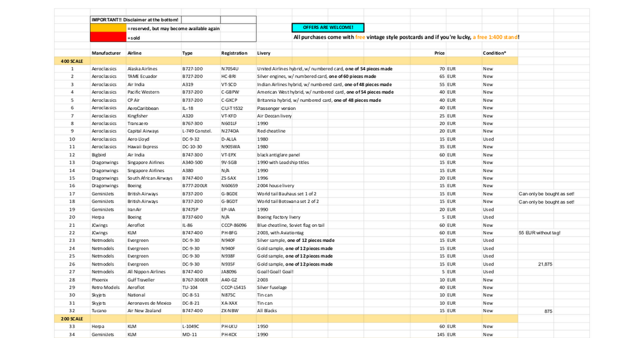Click the Alaska Airlines cell
The image size is (644, 338).
point(142,69)
